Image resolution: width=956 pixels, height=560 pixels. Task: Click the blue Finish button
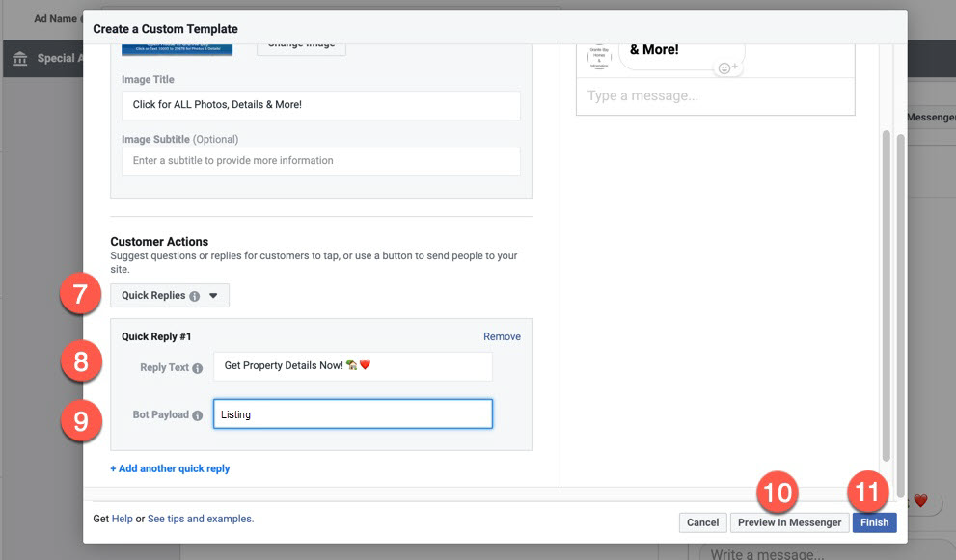(874, 522)
